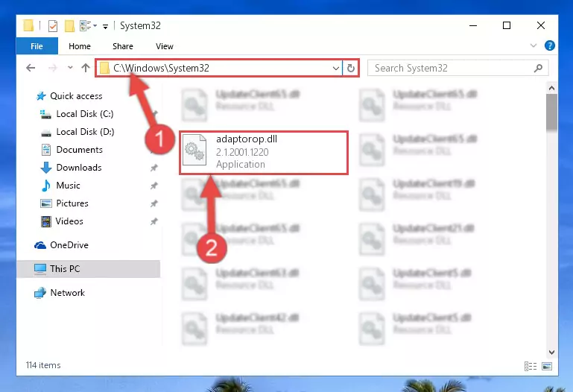573x392 pixels.
Task: Go up one folder level
Action: (86, 68)
